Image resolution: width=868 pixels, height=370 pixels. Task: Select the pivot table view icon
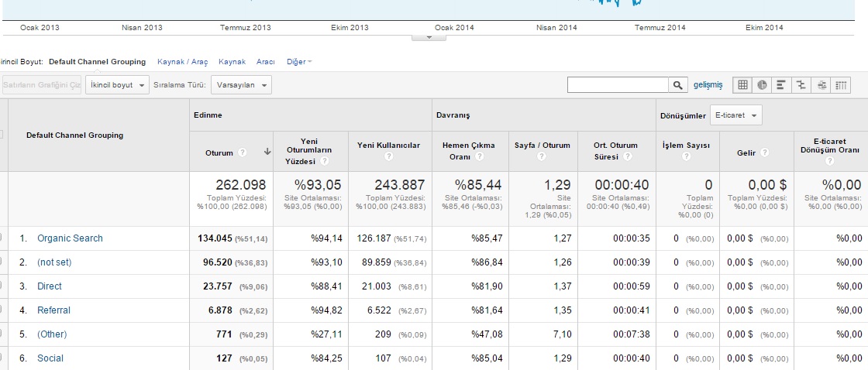(x=841, y=84)
